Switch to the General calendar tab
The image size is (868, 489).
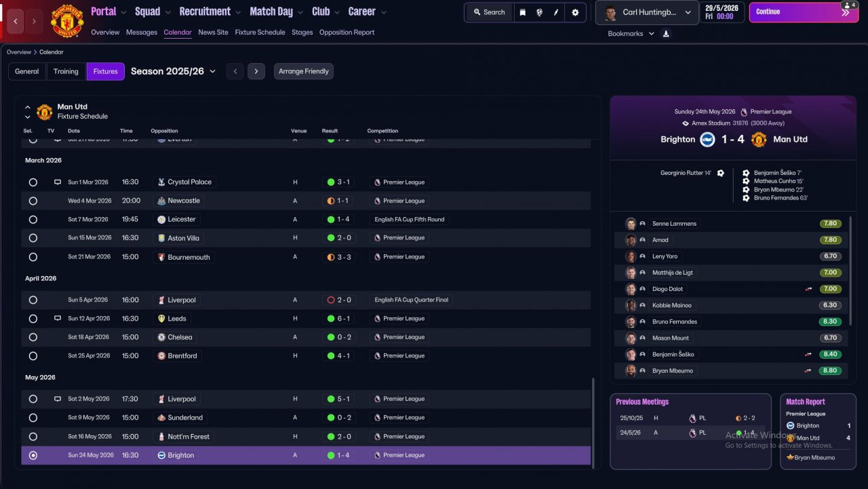pos(27,71)
